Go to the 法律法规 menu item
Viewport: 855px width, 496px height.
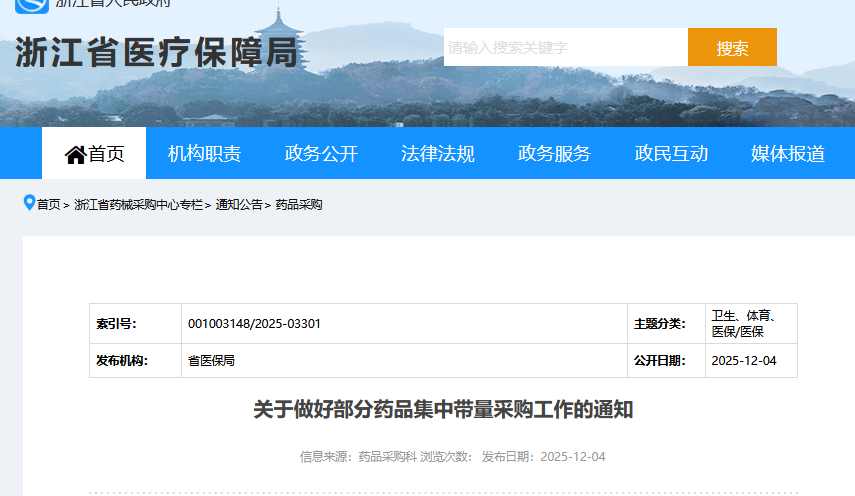pyautogui.click(x=437, y=153)
